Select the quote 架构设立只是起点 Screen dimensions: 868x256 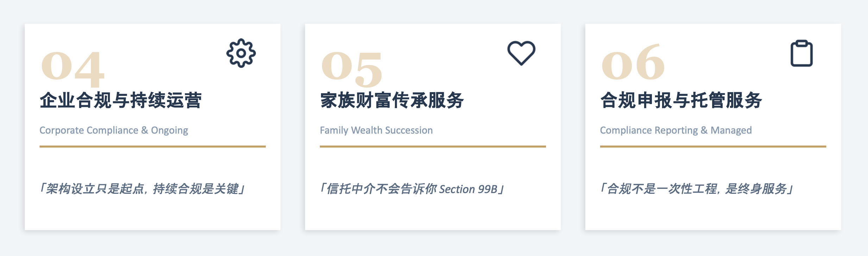click(142, 189)
